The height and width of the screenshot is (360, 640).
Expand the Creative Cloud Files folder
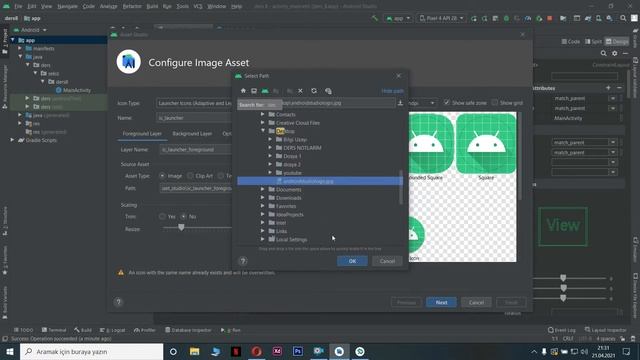point(263,122)
